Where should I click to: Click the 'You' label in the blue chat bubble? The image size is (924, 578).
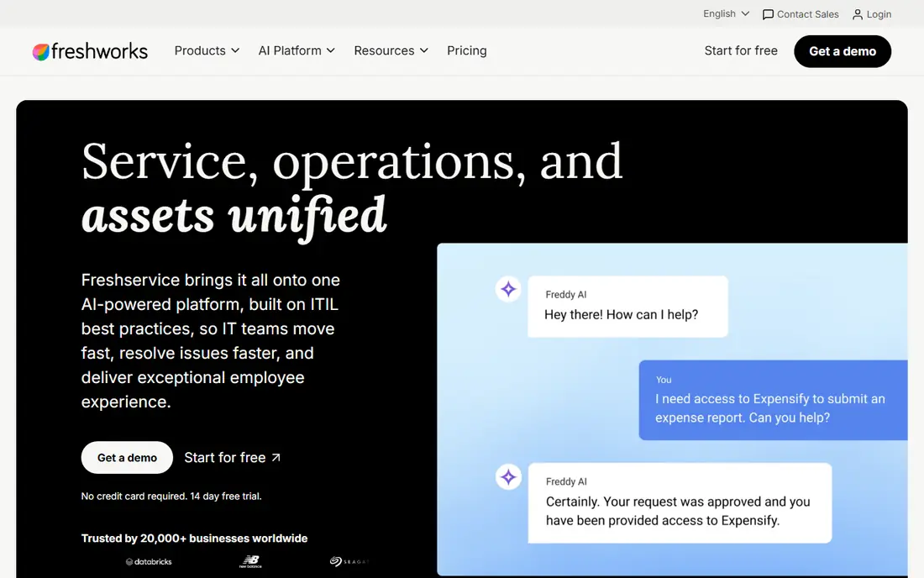664,380
